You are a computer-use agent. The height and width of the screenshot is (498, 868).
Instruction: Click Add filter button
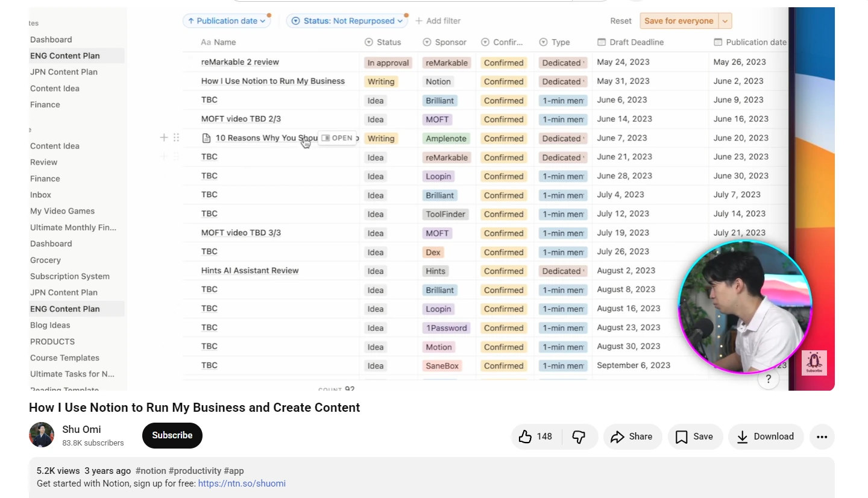438,20
